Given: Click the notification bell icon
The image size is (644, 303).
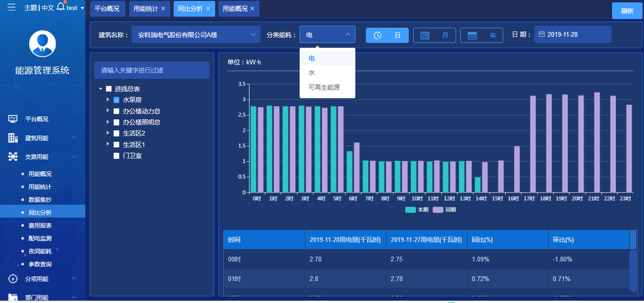Looking at the screenshot, I should click(x=61, y=6).
